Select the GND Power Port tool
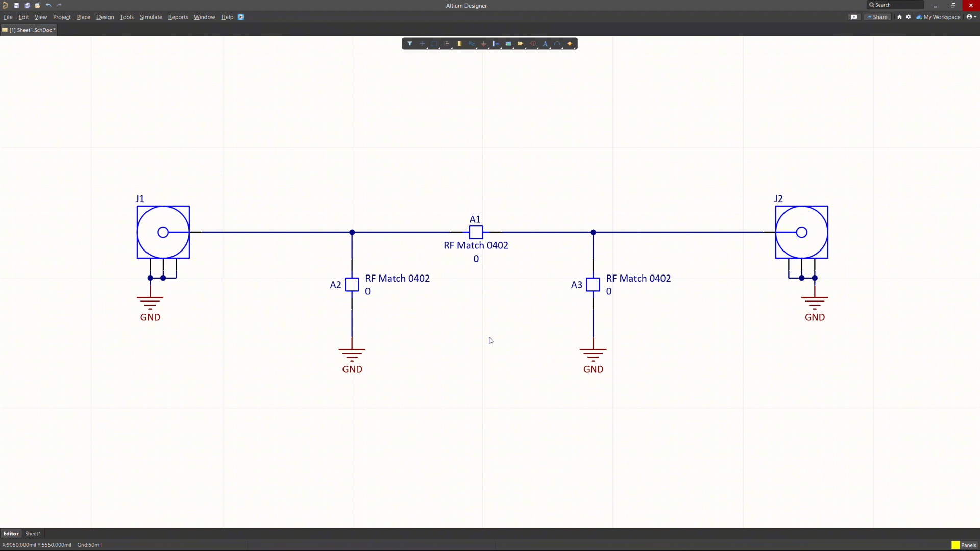The height and width of the screenshot is (551, 980). tap(484, 43)
